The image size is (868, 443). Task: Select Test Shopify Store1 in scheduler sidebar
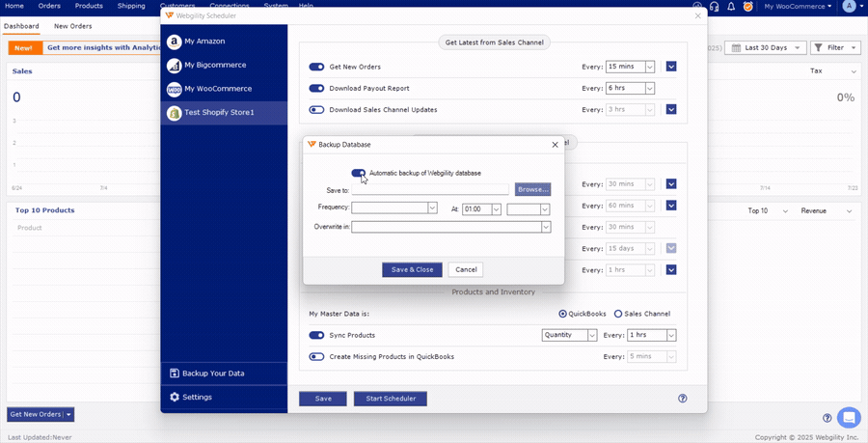(224, 112)
